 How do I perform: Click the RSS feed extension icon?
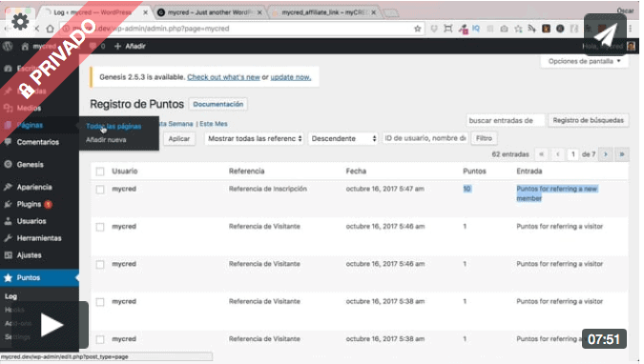531,29
